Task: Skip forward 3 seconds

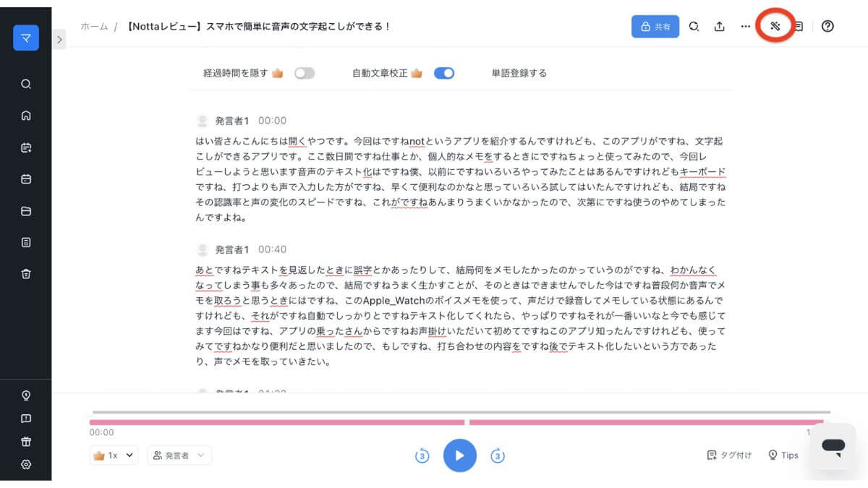Action: point(498,455)
